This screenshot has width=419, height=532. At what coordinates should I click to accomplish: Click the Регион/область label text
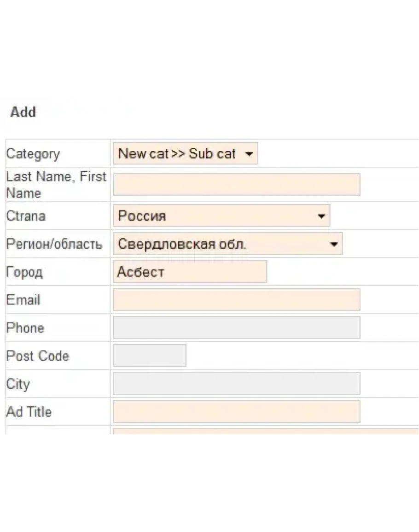(54, 244)
